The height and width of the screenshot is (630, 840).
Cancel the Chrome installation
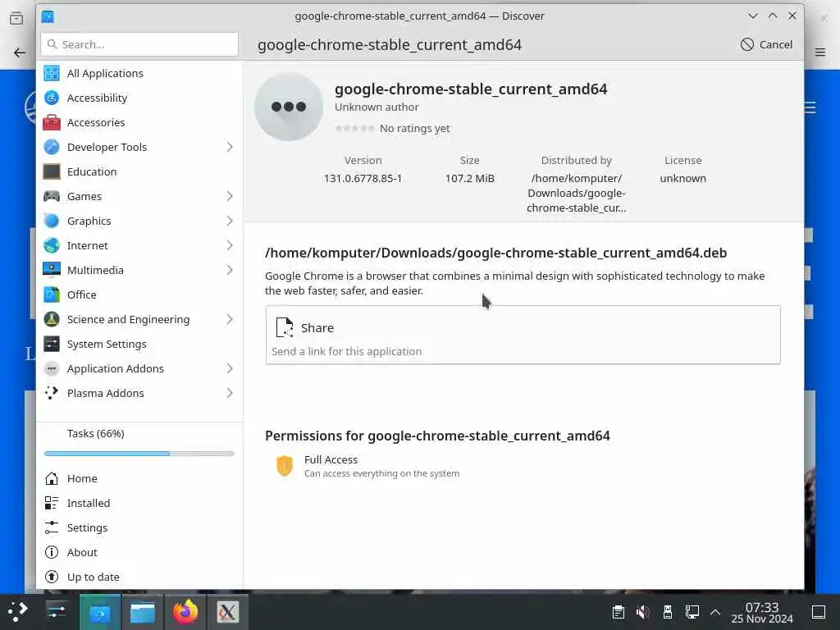pos(767,44)
